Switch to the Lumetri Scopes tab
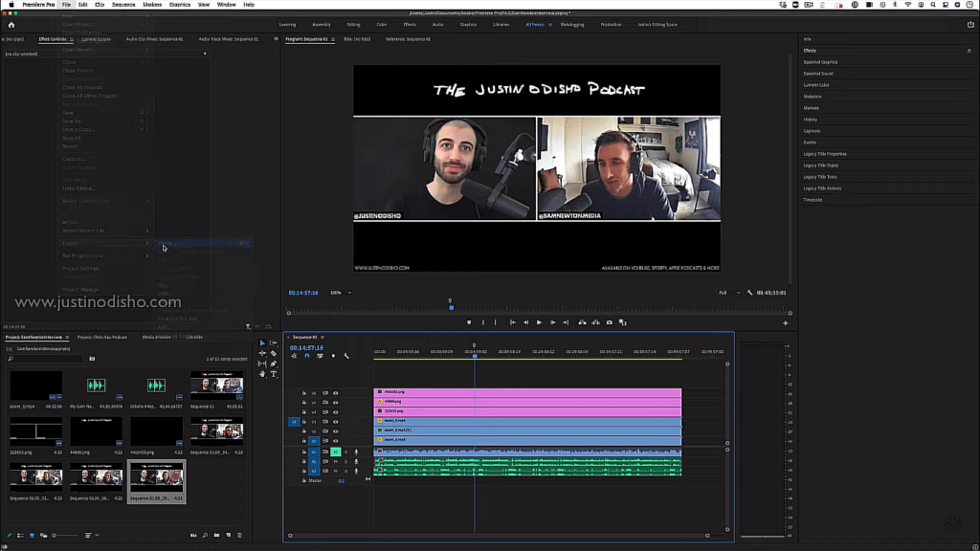Screen dimensions: 980x551 click(x=97, y=39)
